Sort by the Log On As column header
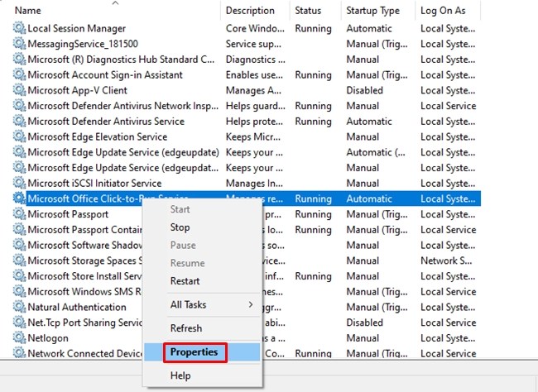538x392 pixels. click(x=443, y=11)
